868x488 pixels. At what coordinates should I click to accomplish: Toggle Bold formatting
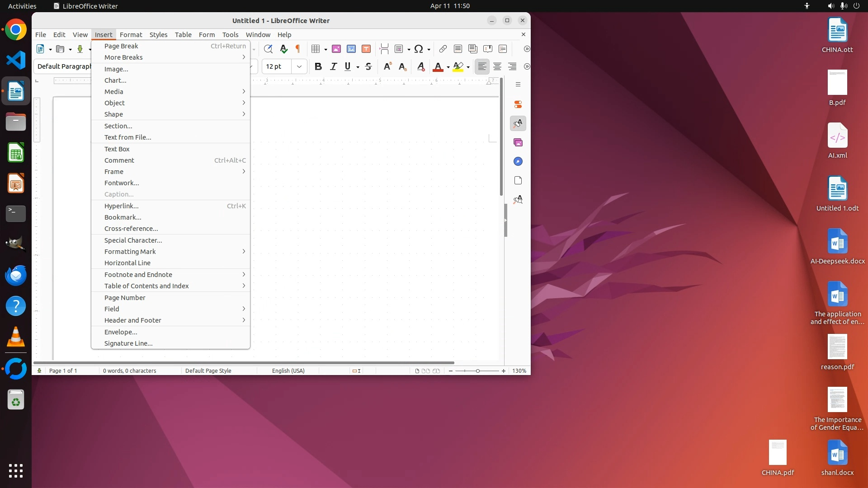pyautogui.click(x=318, y=66)
